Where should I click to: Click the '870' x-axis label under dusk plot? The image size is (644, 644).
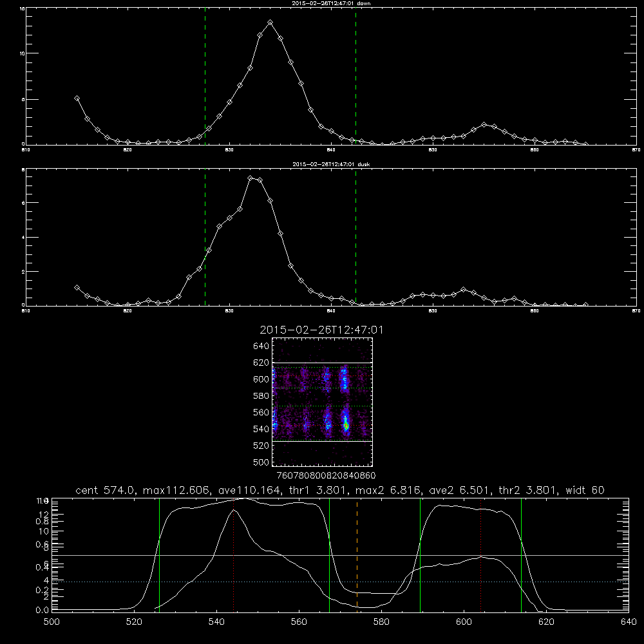tap(636, 311)
